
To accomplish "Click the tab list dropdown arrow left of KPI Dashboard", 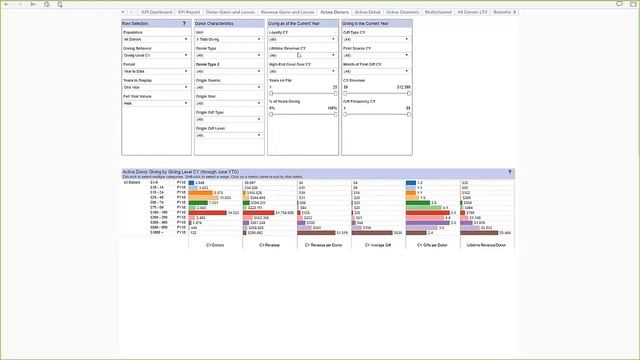I will [x=123, y=12].
